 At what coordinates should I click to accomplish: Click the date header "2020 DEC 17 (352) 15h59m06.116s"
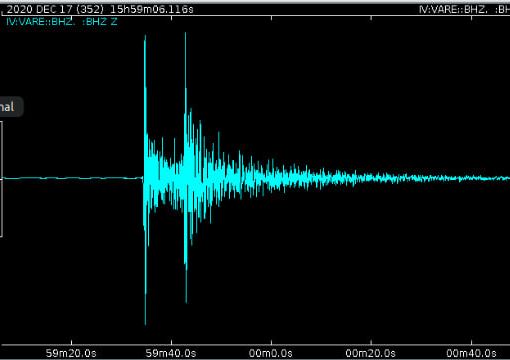(100, 9)
